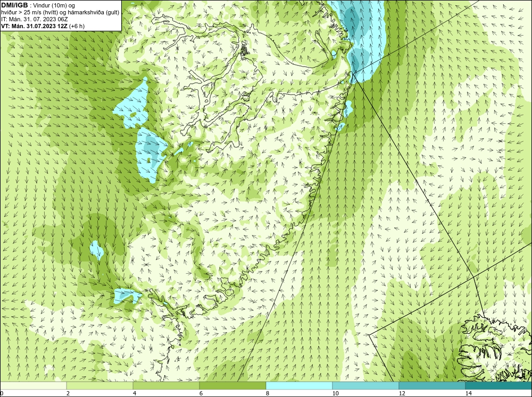Click the 6–8 m/s dark green legend swatch
The image size is (532, 397).
tap(233, 386)
